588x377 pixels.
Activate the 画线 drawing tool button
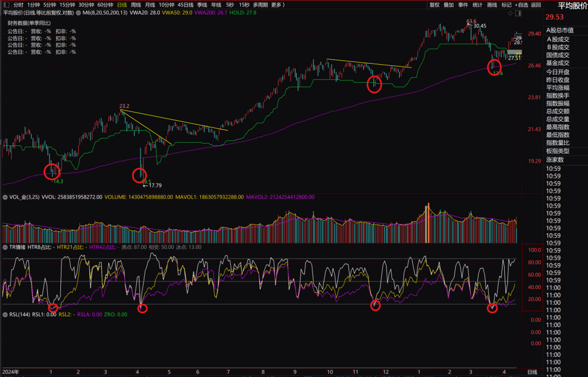click(x=492, y=5)
